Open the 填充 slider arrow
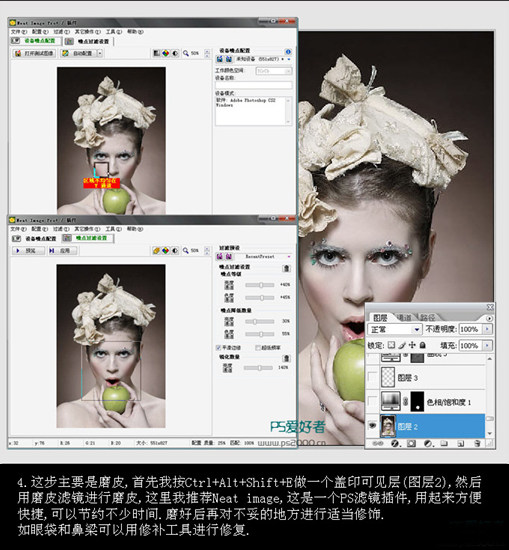 click(x=487, y=346)
